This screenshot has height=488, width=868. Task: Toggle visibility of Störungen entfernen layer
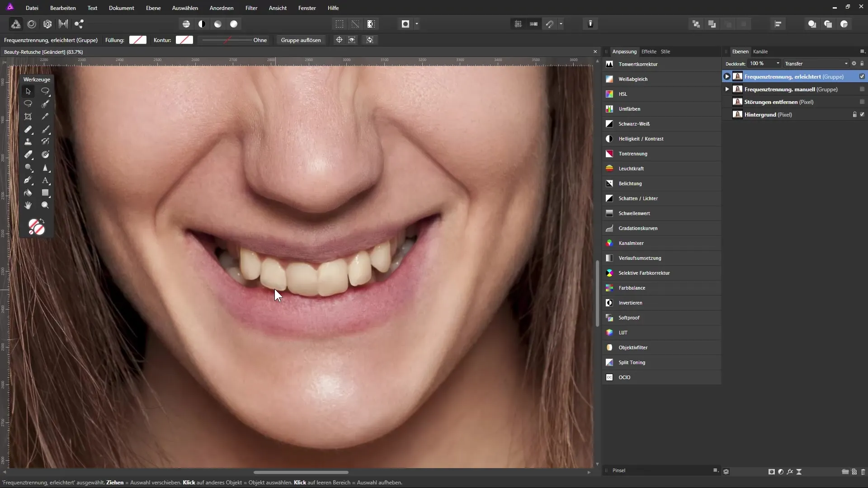click(862, 102)
